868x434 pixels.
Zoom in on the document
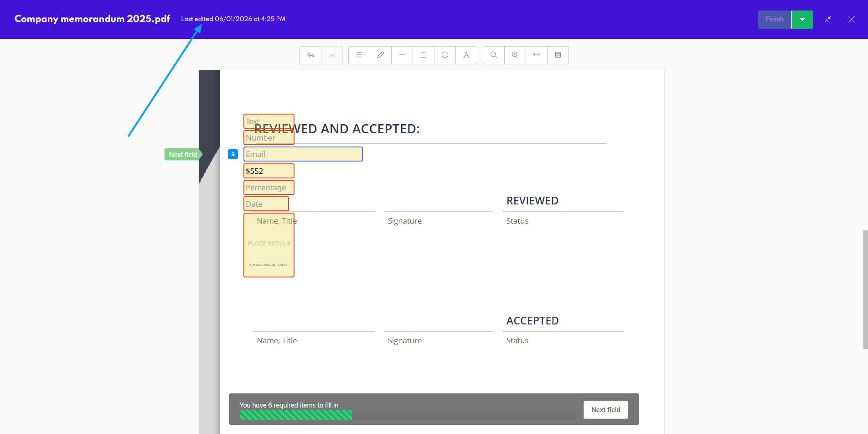(x=515, y=55)
